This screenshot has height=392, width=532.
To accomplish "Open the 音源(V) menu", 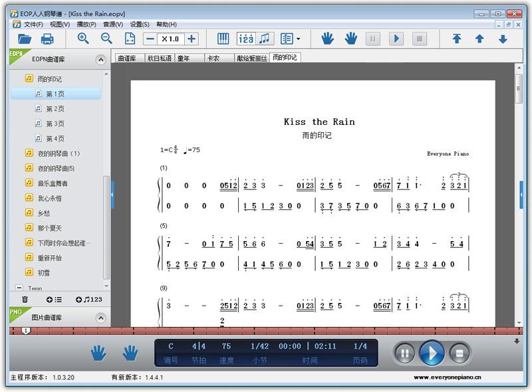I will click(x=113, y=25).
